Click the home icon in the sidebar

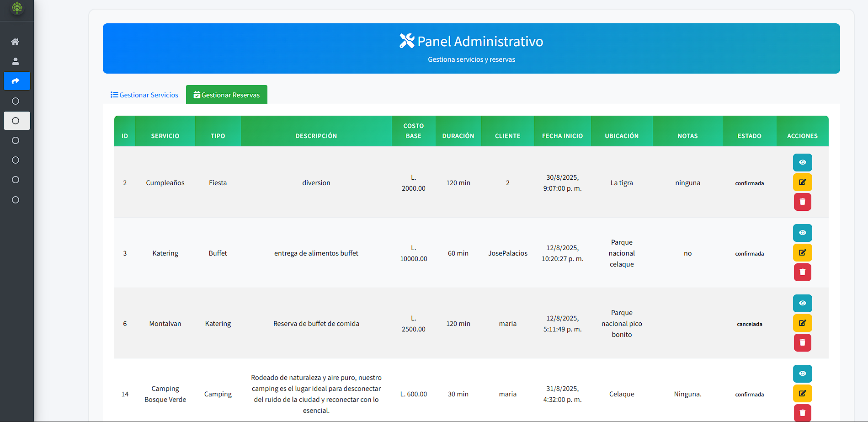point(16,42)
